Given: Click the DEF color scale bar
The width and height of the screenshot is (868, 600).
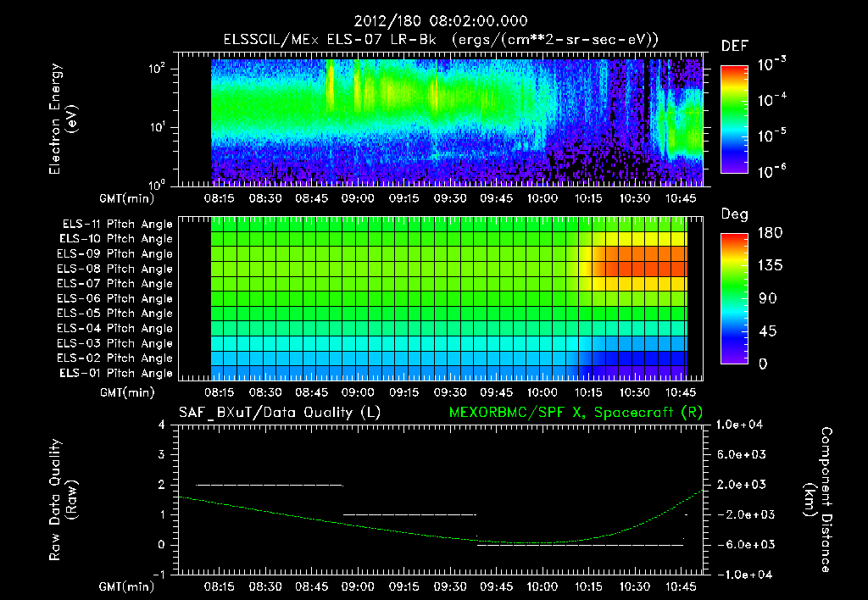Looking at the screenshot, I should 734,119.
